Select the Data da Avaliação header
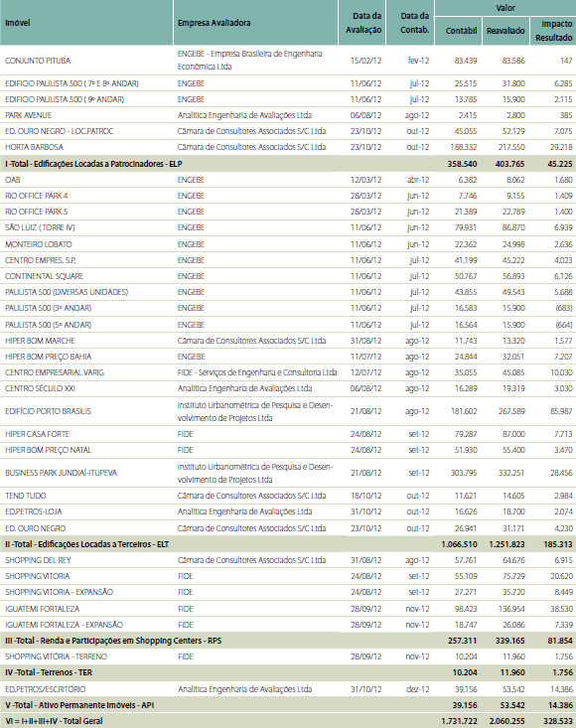Viewport: 576px width, 728px height. [363, 23]
